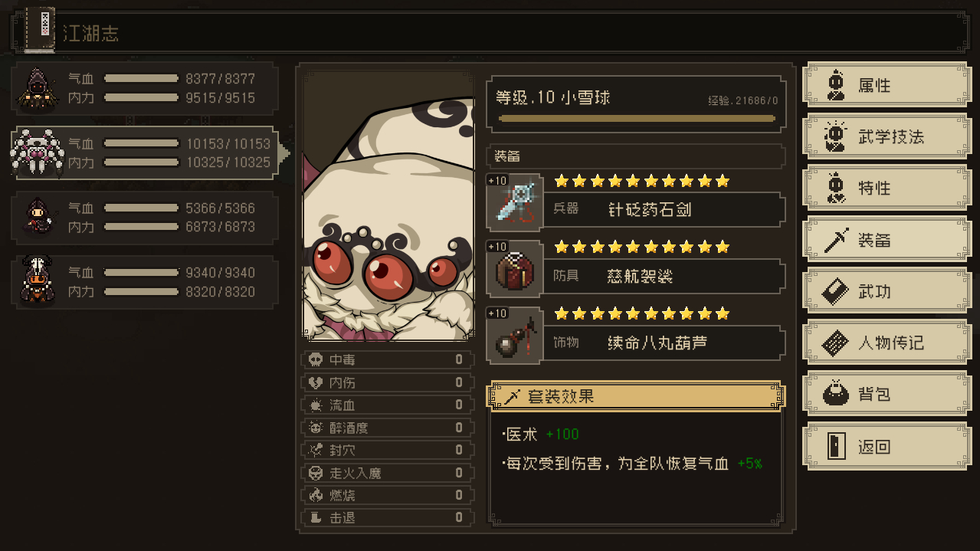Click the 走火入魔 status row
The image size is (980, 551).
click(x=388, y=473)
